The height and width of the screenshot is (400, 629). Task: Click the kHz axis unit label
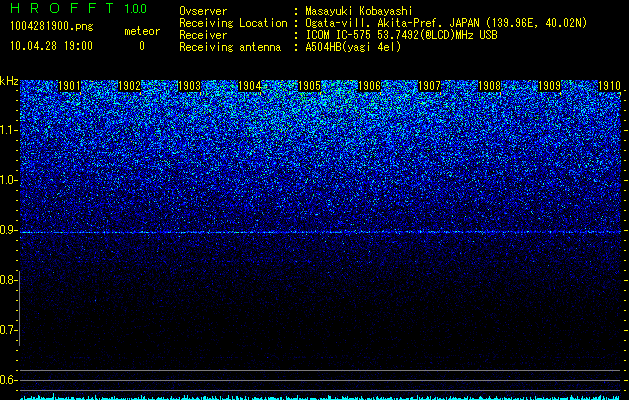click(9, 81)
